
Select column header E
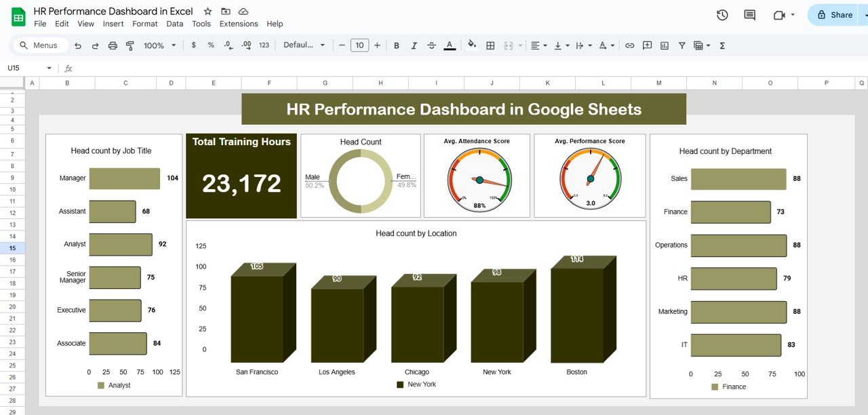213,83
